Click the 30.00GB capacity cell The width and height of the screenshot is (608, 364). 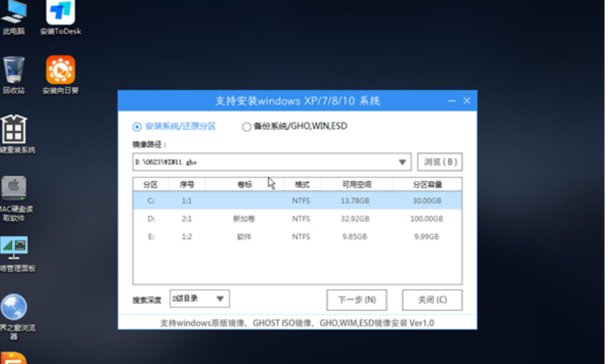pyautogui.click(x=426, y=200)
